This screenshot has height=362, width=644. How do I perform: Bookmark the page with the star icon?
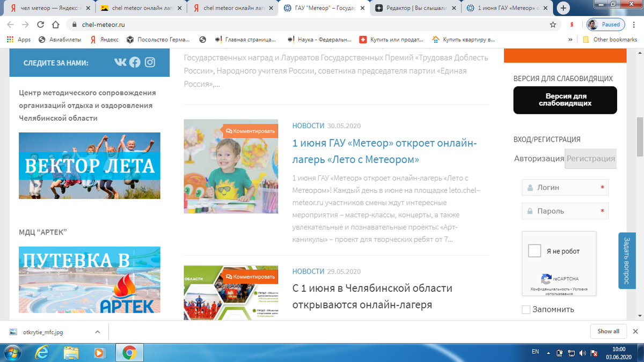(x=552, y=24)
